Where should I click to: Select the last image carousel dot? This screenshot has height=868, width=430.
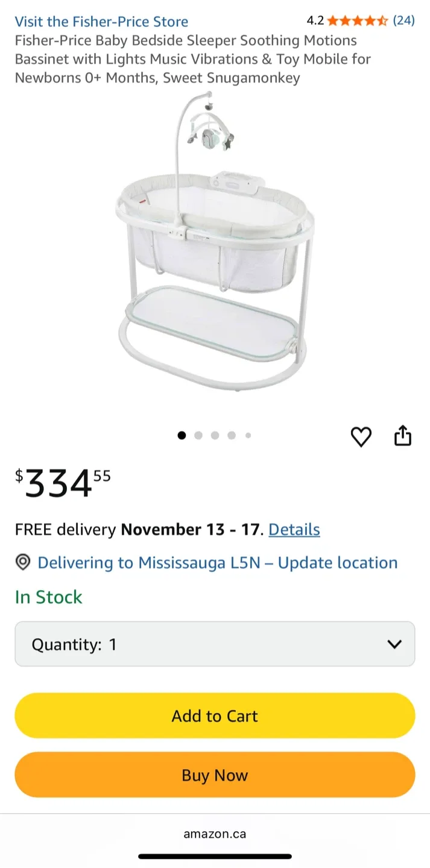pyautogui.click(x=248, y=435)
